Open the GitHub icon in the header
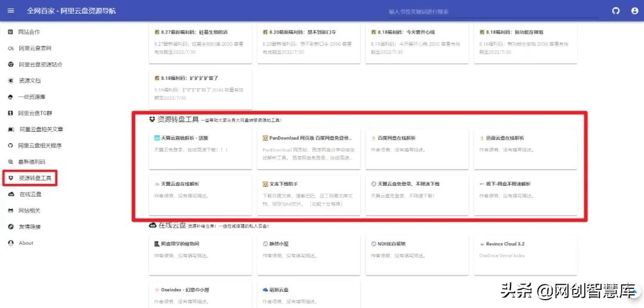644x308 pixels. click(615, 11)
